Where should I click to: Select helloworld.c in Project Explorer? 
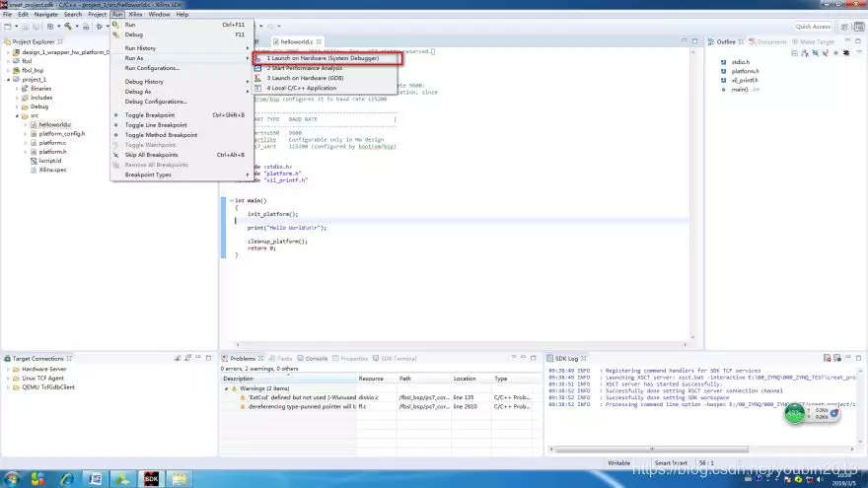pyautogui.click(x=54, y=124)
